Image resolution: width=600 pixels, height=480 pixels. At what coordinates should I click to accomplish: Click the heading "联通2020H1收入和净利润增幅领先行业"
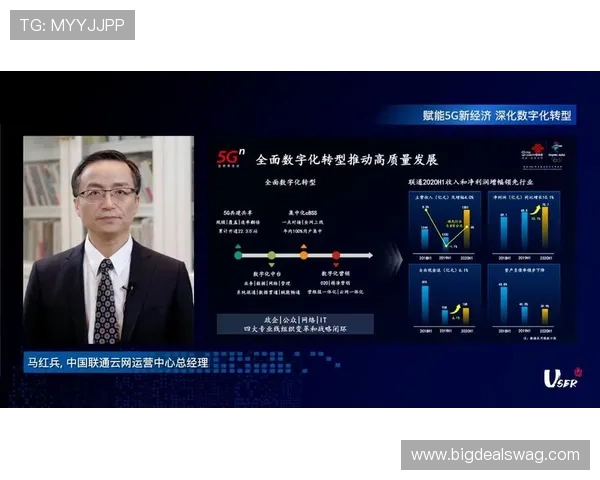coord(471,182)
